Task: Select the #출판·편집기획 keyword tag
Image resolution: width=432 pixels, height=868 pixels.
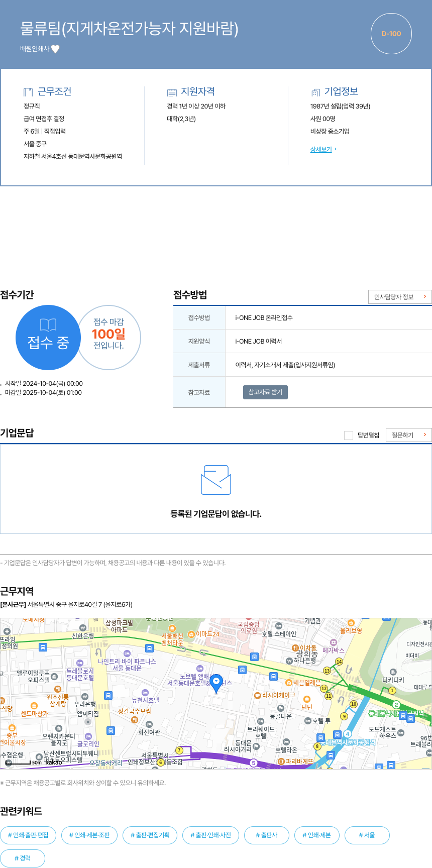Action: (150, 835)
